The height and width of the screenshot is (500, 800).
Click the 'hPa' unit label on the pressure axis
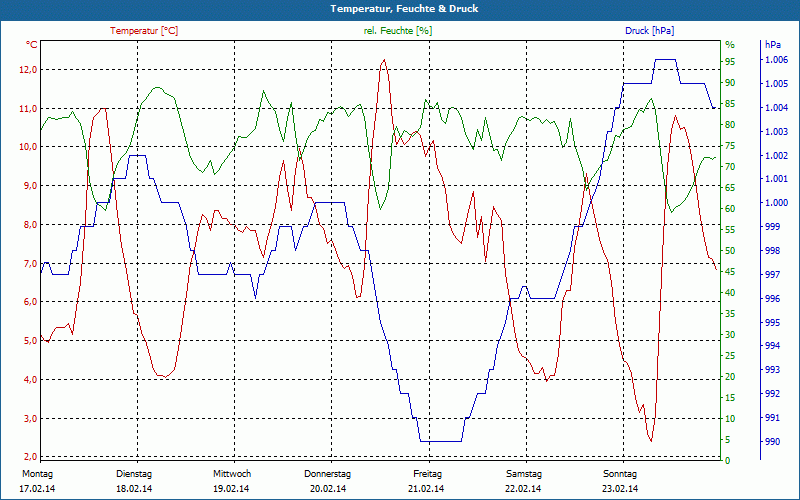772,45
